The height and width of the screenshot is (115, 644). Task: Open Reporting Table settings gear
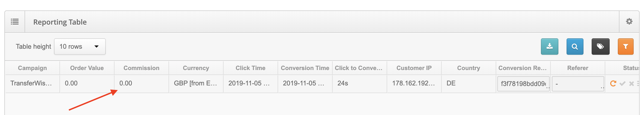click(x=629, y=22)
